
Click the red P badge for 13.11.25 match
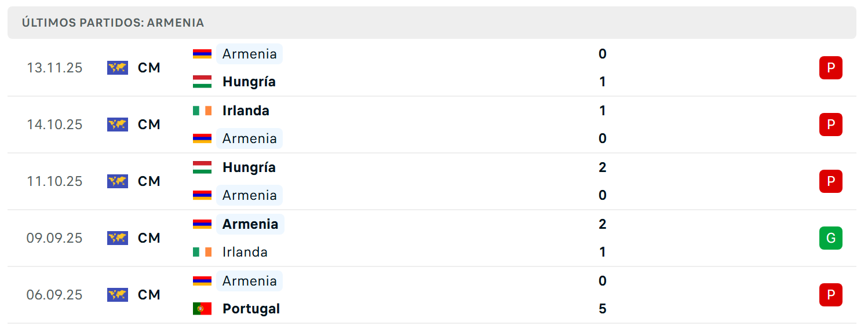click(x=830, y=68)
